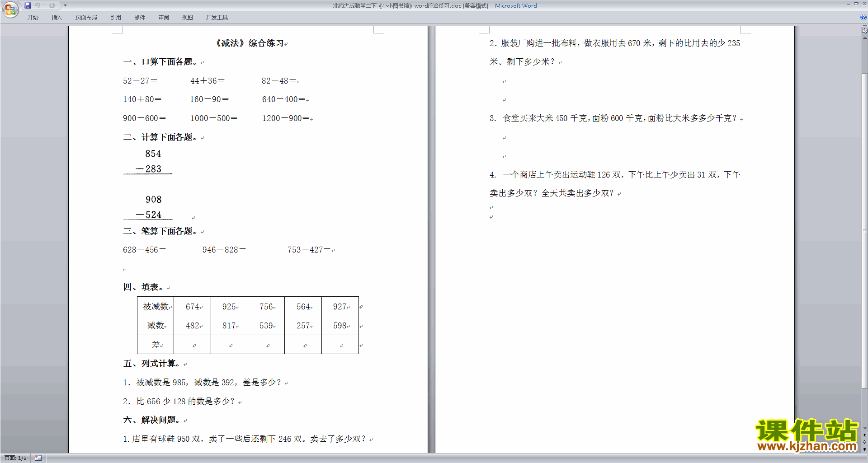Click the table cell containing 674
The height and width of the screenshot is (463, 868).
192,306
